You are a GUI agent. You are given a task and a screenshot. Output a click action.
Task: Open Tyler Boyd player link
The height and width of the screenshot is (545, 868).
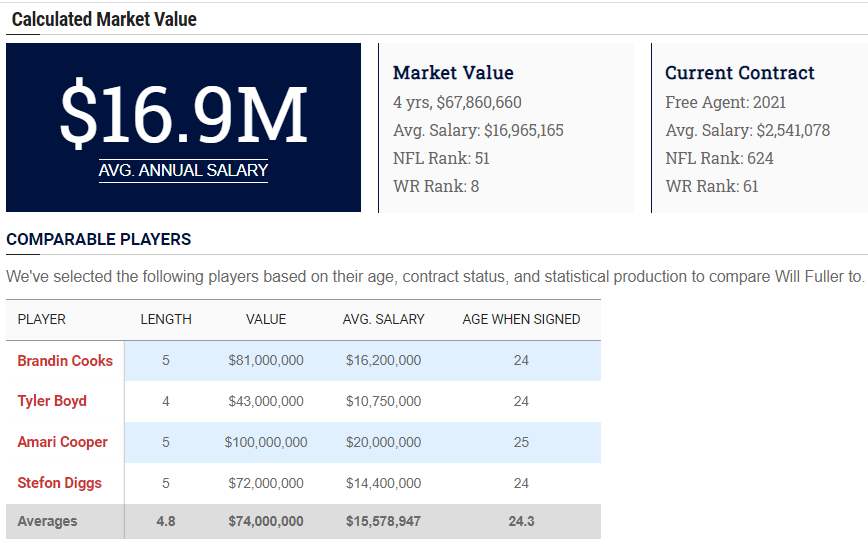point(52,401)
